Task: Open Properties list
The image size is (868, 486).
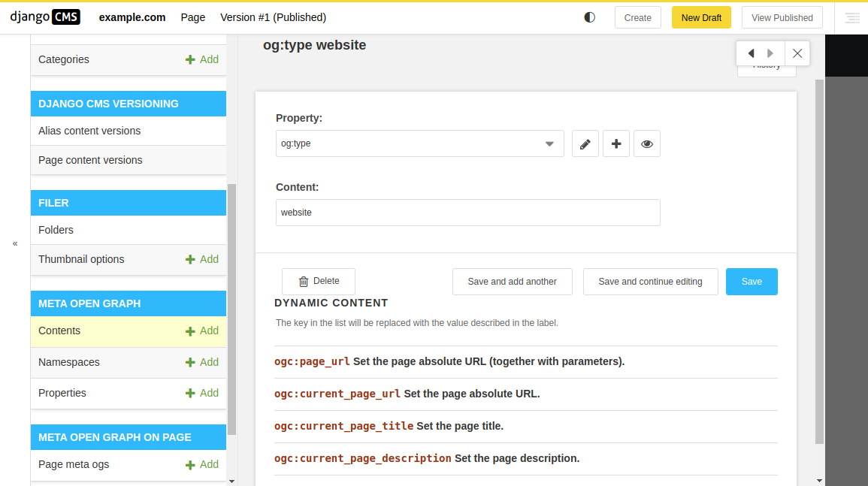Action: [62, 393]
